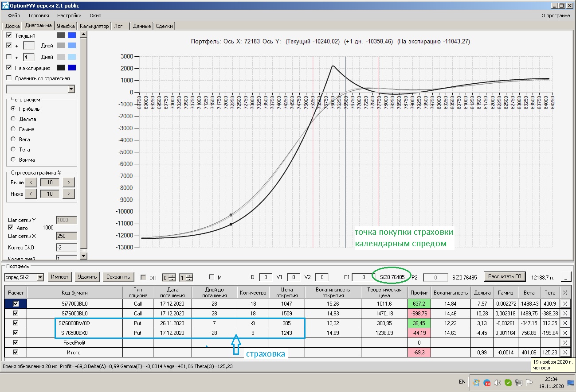Choose Вега as the plotted value
This screenshot has height=392, width=576.
pos(13,139)
